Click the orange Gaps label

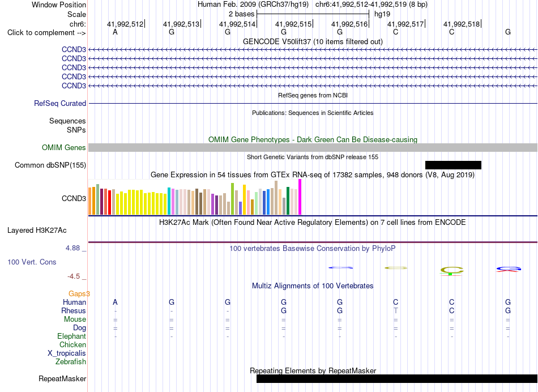tap(79, 294)
